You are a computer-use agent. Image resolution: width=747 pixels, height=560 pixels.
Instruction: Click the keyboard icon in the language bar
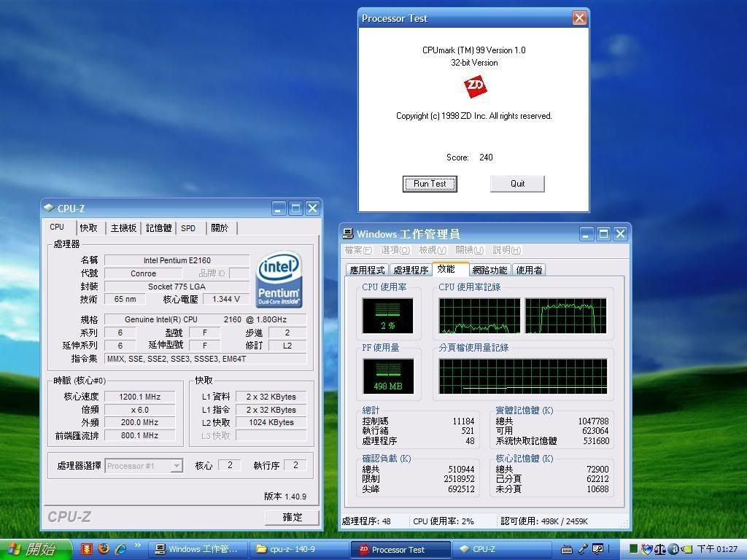click(566, 549)
